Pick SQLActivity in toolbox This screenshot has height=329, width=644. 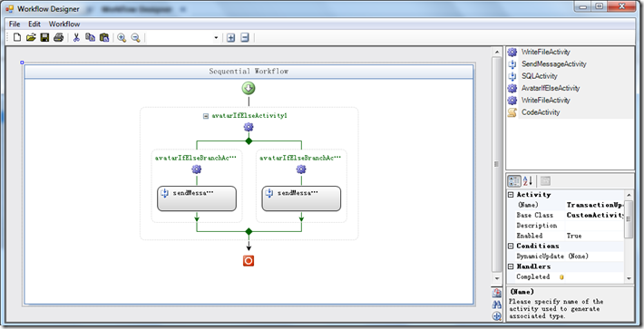[540, 76]
